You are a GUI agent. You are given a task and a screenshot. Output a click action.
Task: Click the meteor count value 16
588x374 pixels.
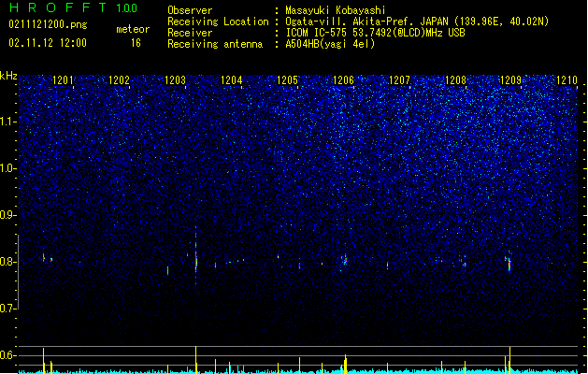(136, 43)
